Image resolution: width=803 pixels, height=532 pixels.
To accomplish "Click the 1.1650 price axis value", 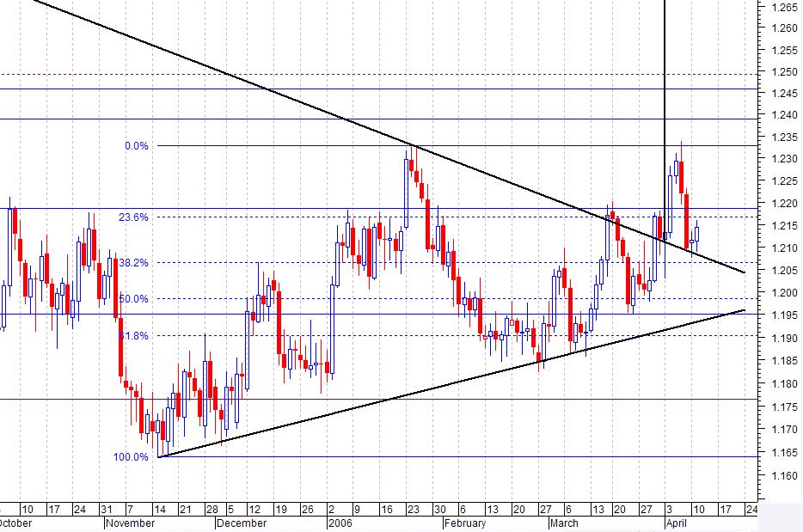I will [x=783, y=452].
